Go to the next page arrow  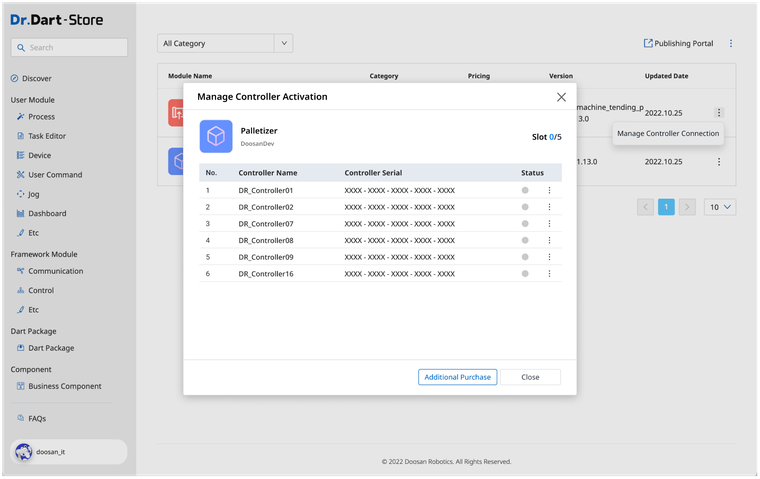tap(687, 207)
